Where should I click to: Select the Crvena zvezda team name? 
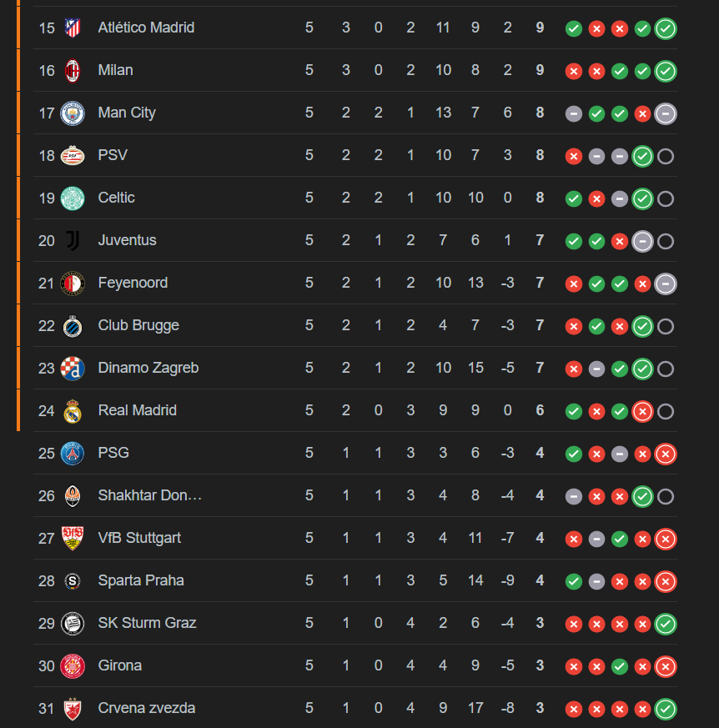pyautogui.click(x=146, y=708)
